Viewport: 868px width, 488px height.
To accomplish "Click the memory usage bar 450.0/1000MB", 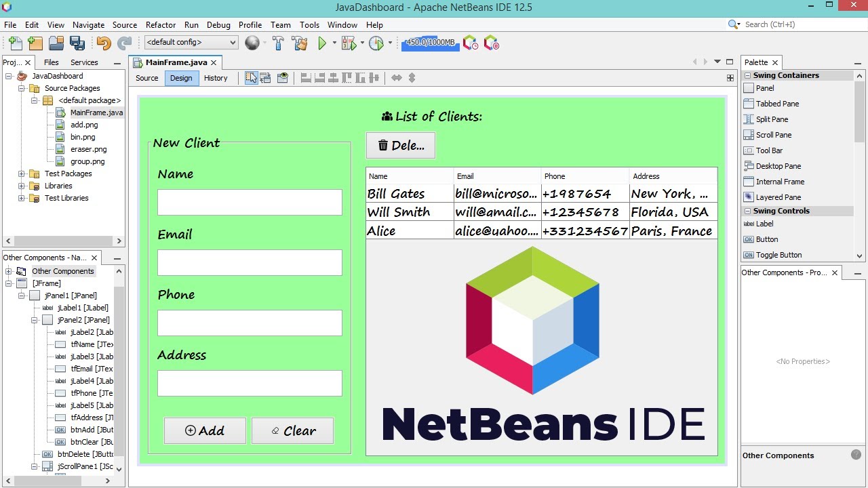I will [430, 43].
